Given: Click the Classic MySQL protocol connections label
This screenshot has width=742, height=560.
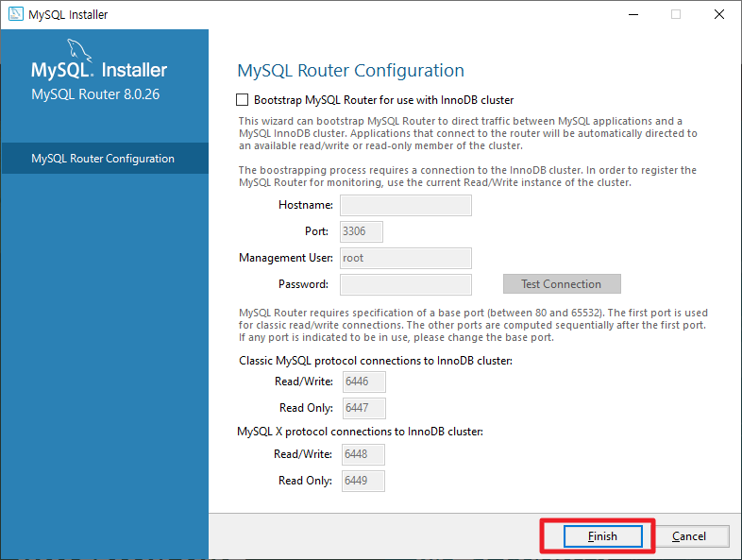Looking at the screenshot, I should (x=376, y=361).
